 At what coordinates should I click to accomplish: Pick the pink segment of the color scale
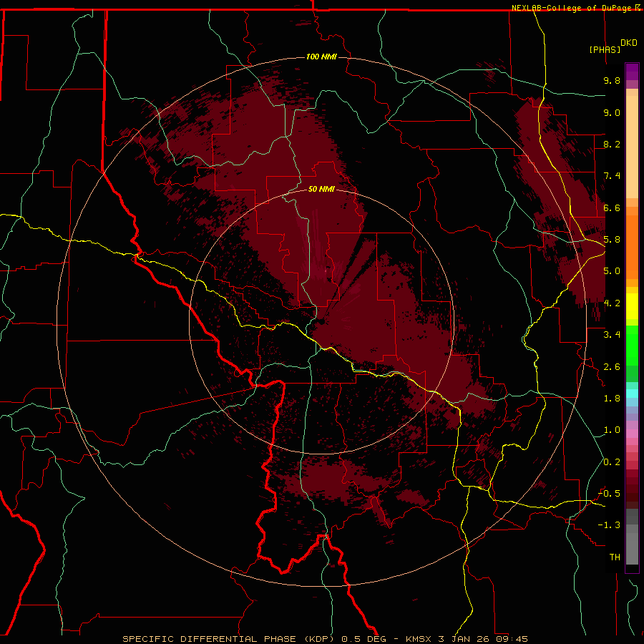[632, 434]
